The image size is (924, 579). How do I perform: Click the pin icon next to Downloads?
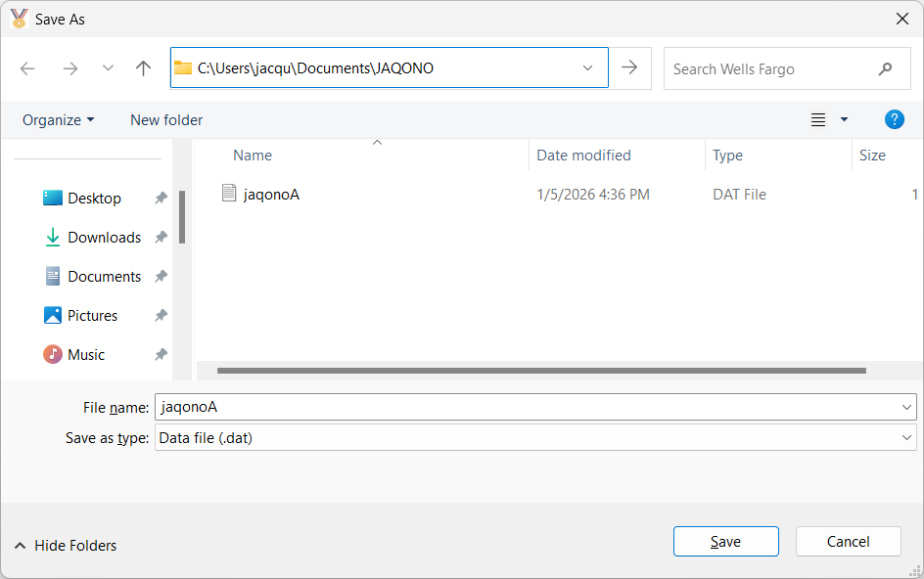click(x=161, y=237)
